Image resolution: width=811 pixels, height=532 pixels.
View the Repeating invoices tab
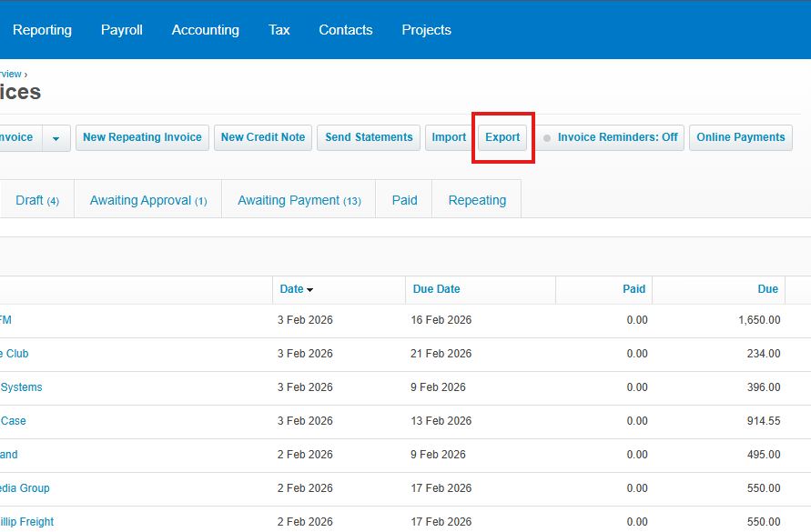point(476,199)
